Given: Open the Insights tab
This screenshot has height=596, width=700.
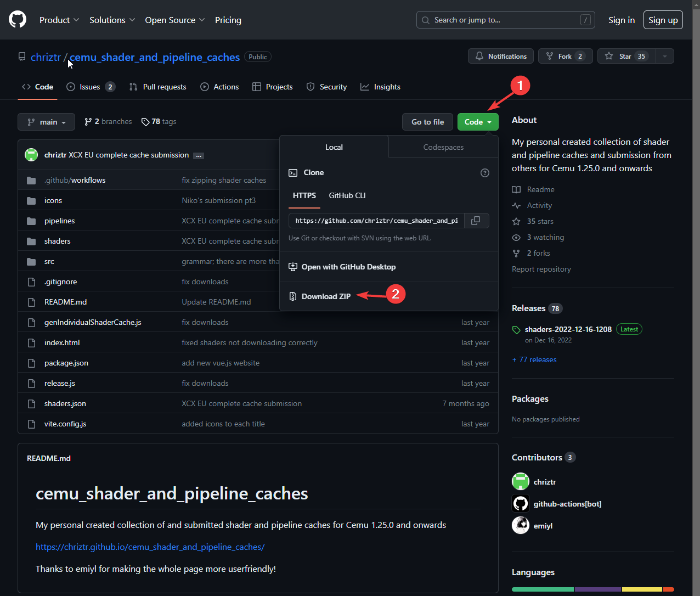Looking at the screenshot, I should (x=380, y=87).
